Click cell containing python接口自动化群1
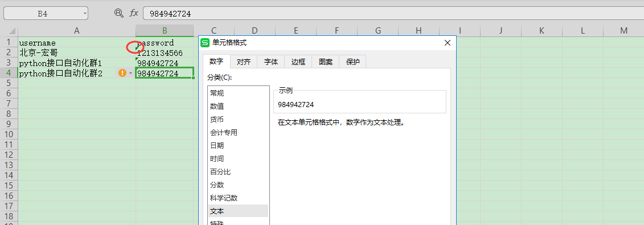Screen dimensions: 644x225 77,63
